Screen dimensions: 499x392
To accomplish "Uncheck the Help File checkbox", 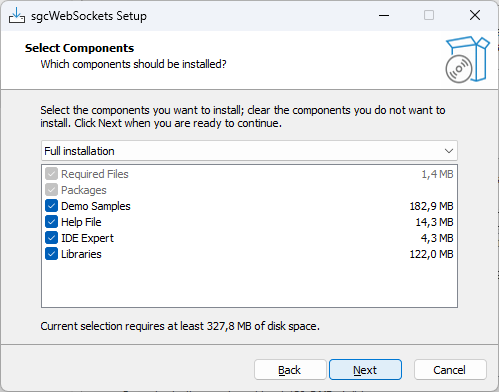I will click(51, 222).
